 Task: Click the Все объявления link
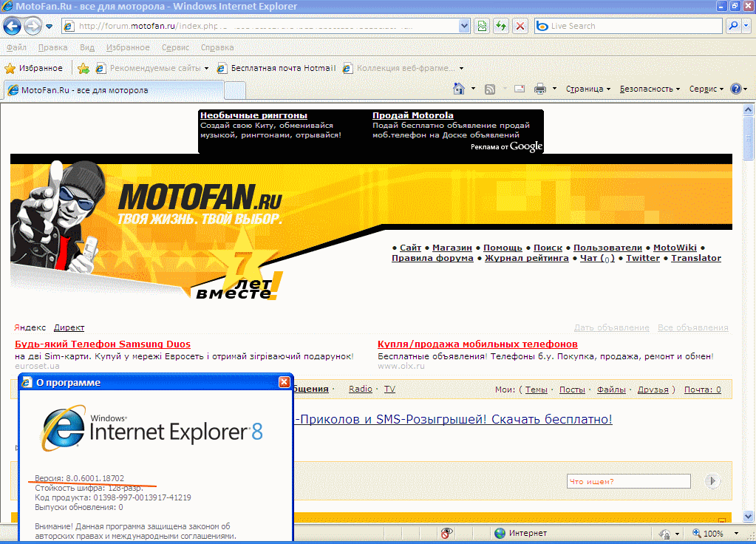tap(693, 327)
